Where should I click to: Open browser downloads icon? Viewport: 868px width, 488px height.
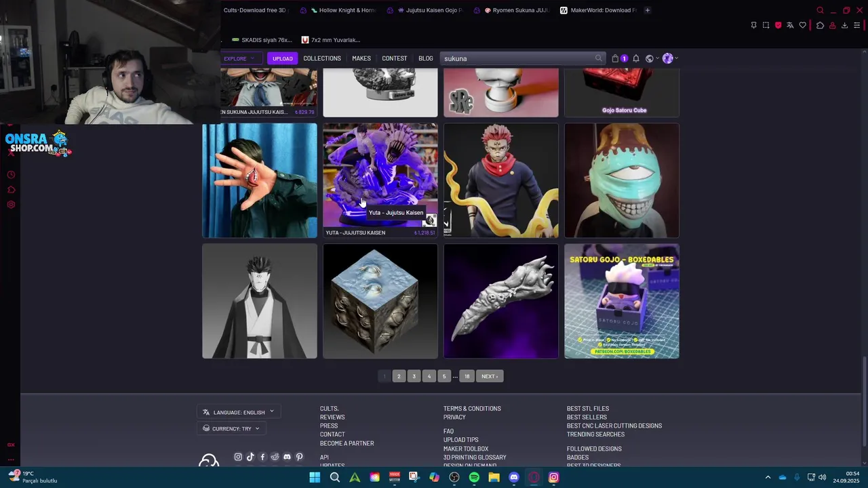pos(844,25)
